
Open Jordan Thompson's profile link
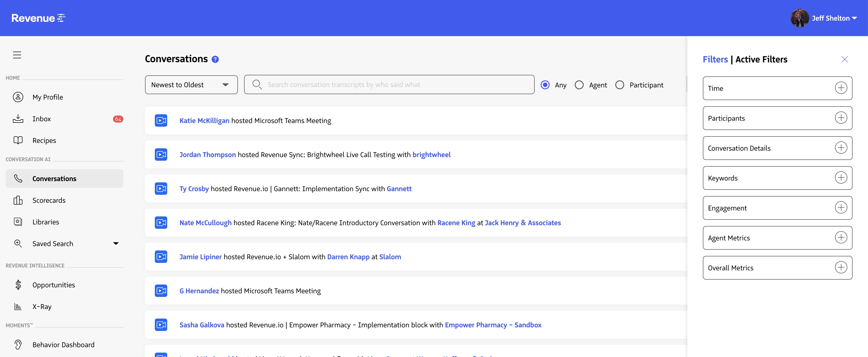tap(207, 155)
